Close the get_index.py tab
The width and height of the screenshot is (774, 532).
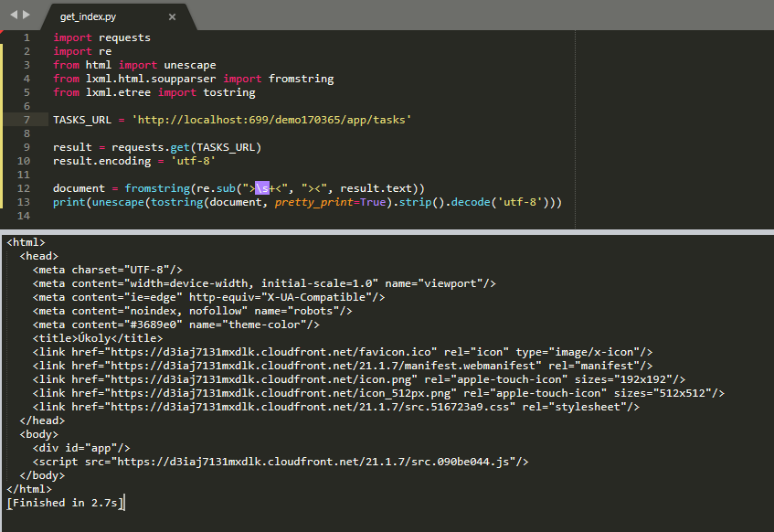click(173, 16)
